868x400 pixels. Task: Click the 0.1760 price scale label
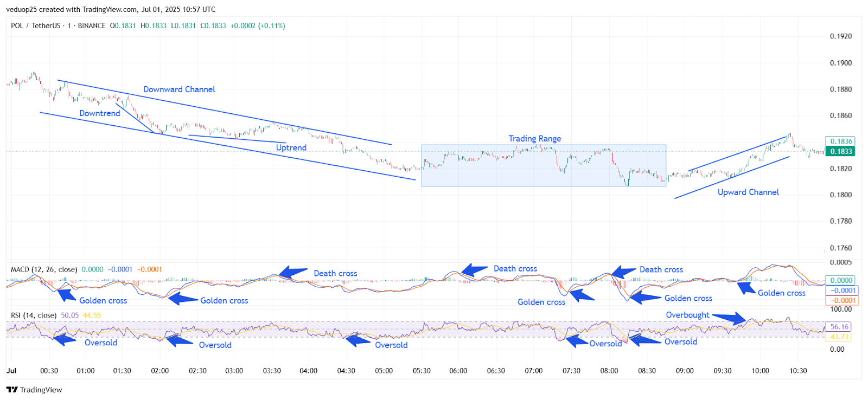click(x=841, y=248)
